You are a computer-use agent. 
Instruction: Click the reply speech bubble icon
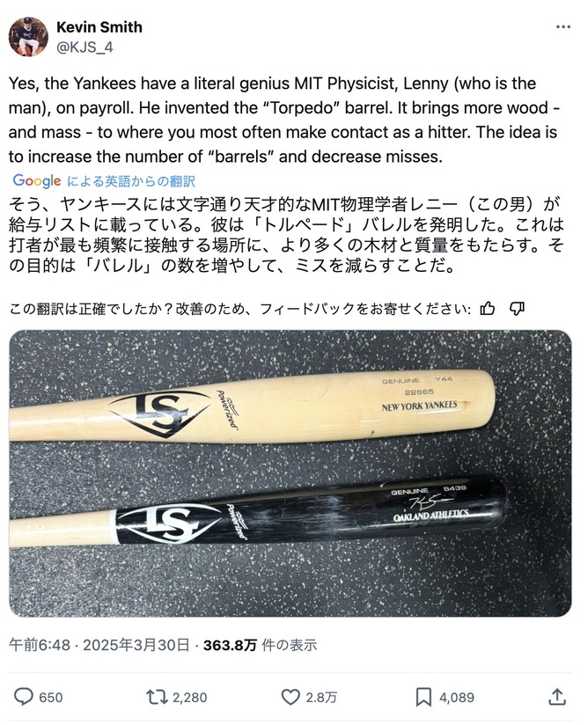23,697
